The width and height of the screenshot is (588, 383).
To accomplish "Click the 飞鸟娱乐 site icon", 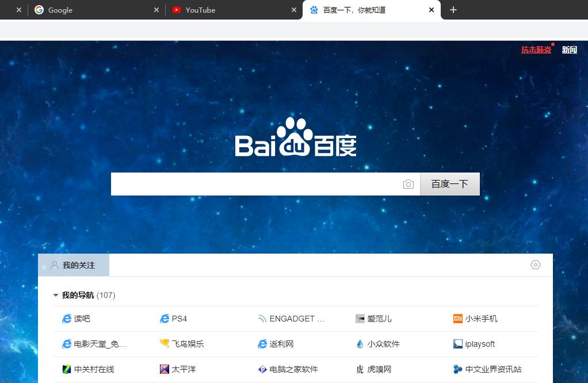I will click(165, 343).
